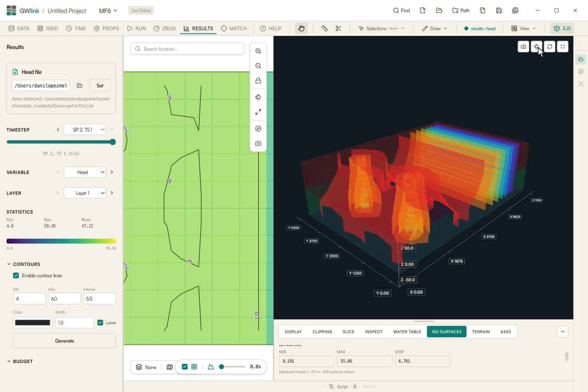Image resolution: width=588 pixels, height=392 pixels.
Task: Click the iso surfaces STEP value field
Action: (422, 361)
